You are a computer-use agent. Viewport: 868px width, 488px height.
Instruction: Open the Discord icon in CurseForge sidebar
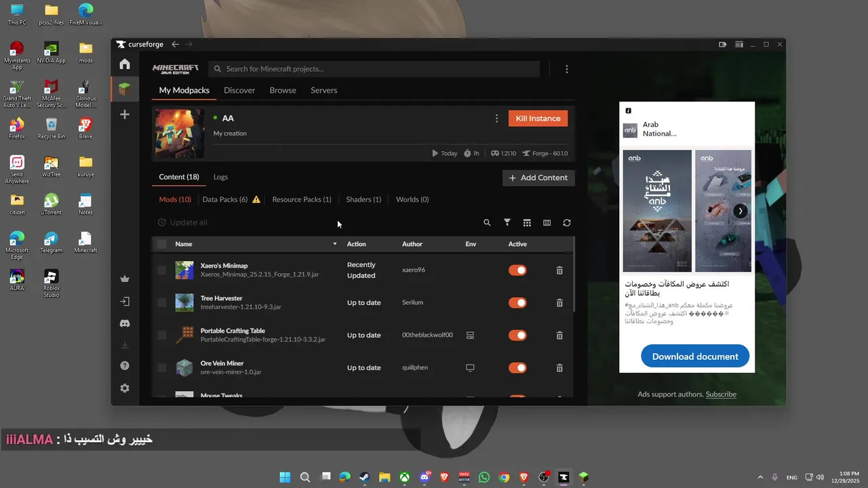[125, 324]
